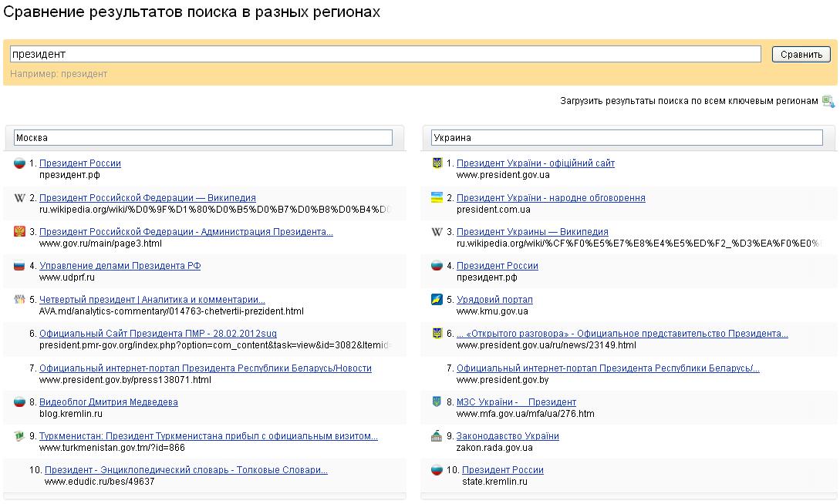This screenshot has height=504, width=840.
Task: Click the favicon next to Туркменистан result
Action: tap(20, 436)
